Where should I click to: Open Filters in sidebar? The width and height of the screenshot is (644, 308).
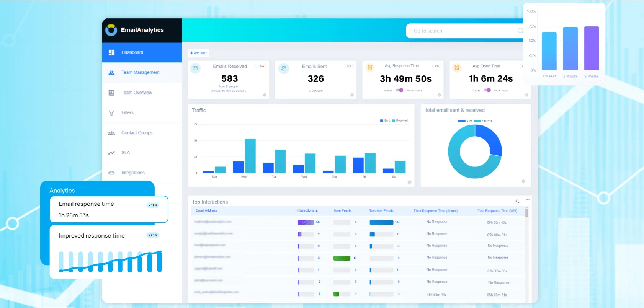coord(142,113)
